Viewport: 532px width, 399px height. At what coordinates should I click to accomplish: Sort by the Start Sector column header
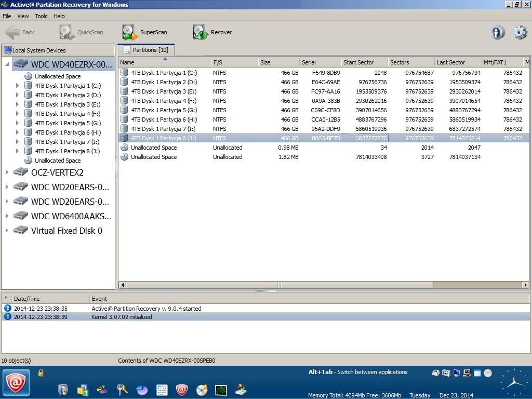365,62
